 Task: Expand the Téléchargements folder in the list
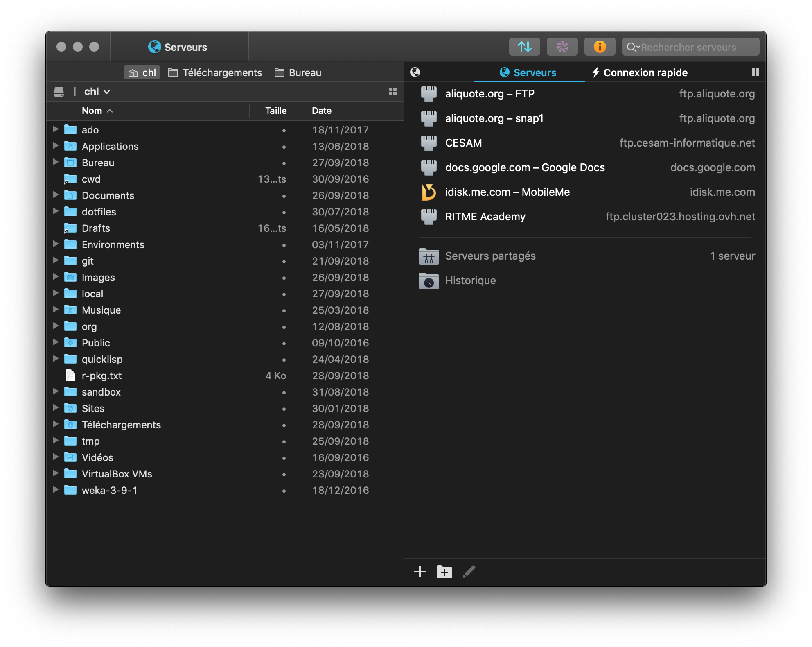pos(56,425)
